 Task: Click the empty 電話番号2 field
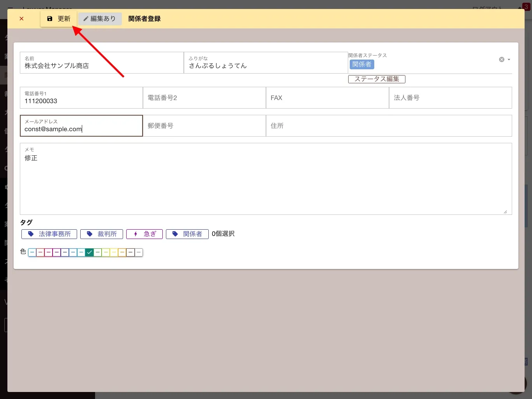point(204,98)
